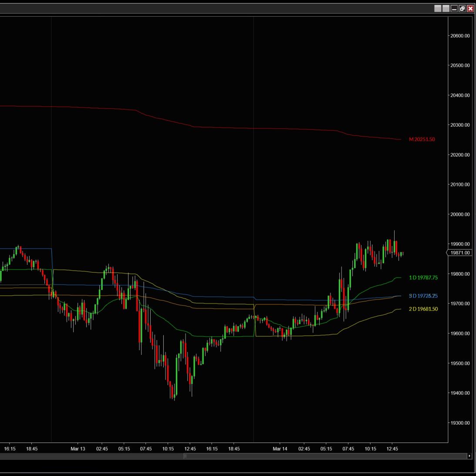Select the blue 3 D 19725.75 label
Image resolution: width=476 pixels, height=476 pixels.
[423, 296]
